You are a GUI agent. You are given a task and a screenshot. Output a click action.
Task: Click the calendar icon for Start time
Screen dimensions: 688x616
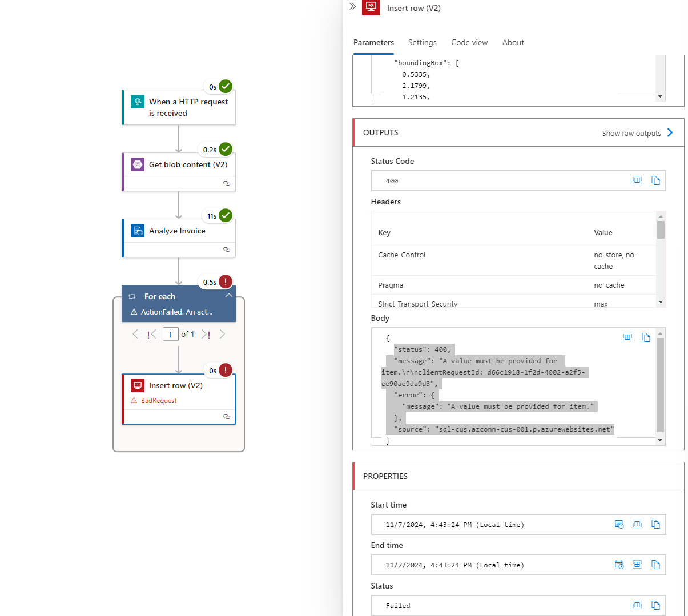point(619,524)
